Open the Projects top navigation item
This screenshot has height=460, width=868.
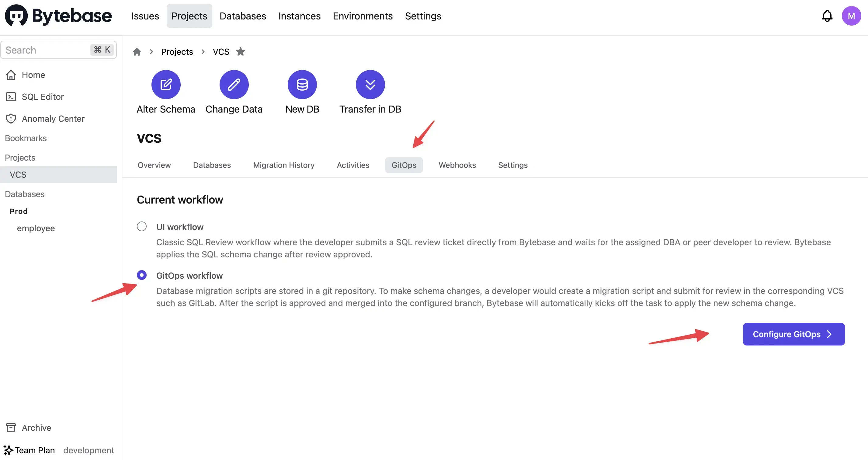tap(189, 16)
